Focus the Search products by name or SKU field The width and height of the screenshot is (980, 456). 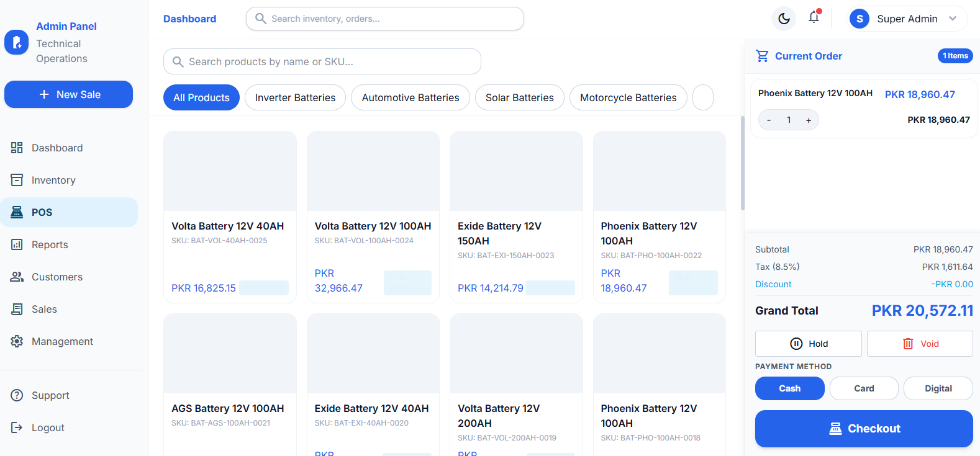click(x=322, y=61)
